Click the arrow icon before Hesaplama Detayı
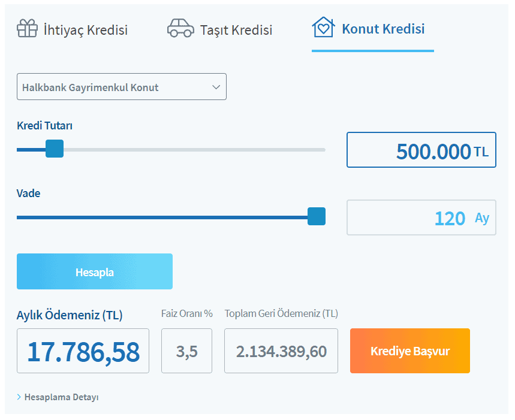The width and height of the screenshot is (515, 420). (x=20, y=397)
